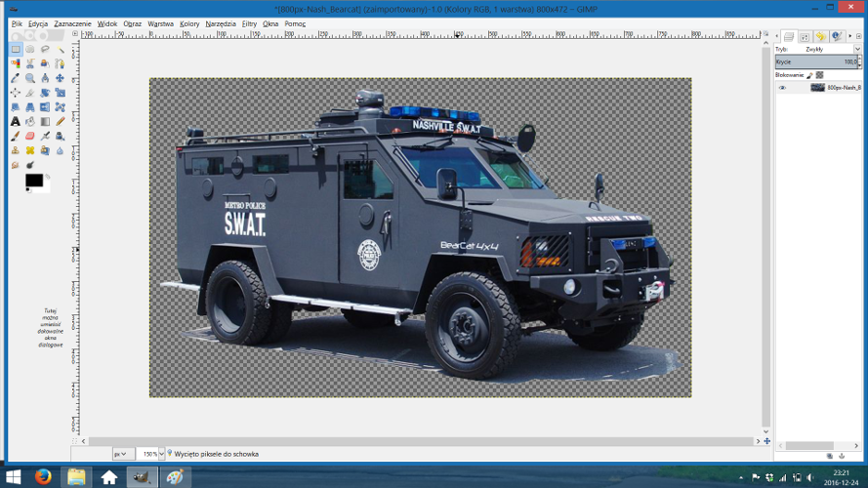The height and width of the screenshot is (488, 868).
Task: Click the ruler corner menu button
Action: coord(75,34)
